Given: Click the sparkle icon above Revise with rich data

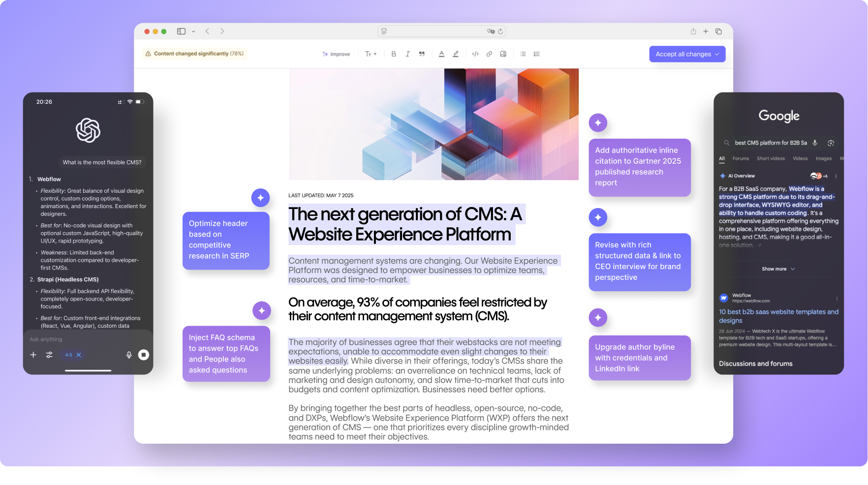Looking at the screenshot, I should (x=598, y=217).
